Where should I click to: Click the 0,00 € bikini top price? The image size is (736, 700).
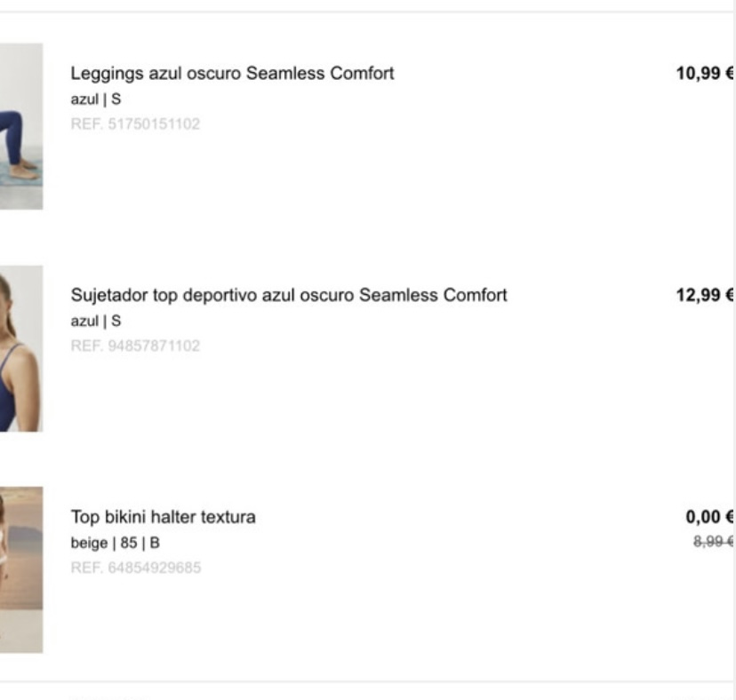click(x=709, y=517)
